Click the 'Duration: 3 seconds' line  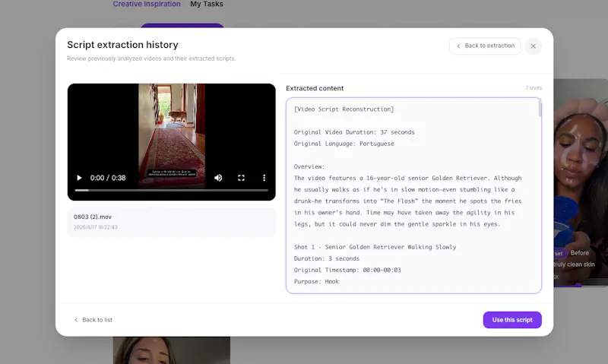click(x=327, y=258)
